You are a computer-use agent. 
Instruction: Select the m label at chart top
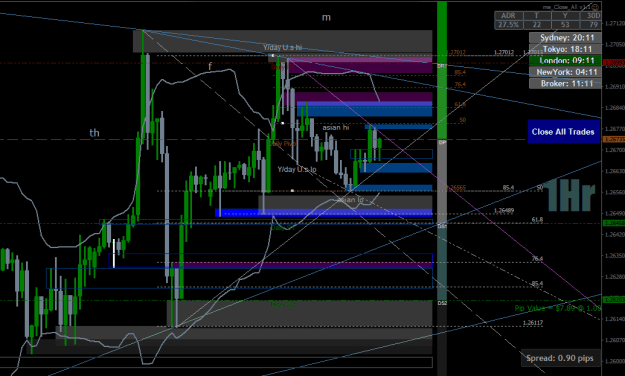point(326,17)
